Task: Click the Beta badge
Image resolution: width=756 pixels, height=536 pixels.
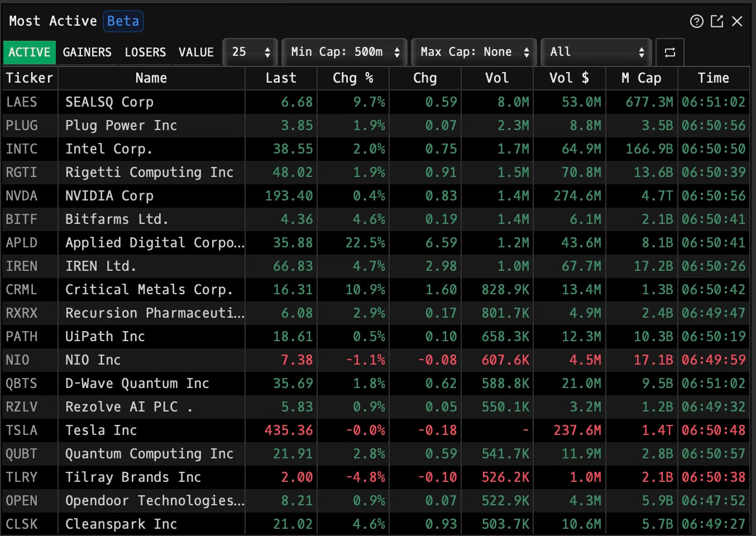Action: 123,21
